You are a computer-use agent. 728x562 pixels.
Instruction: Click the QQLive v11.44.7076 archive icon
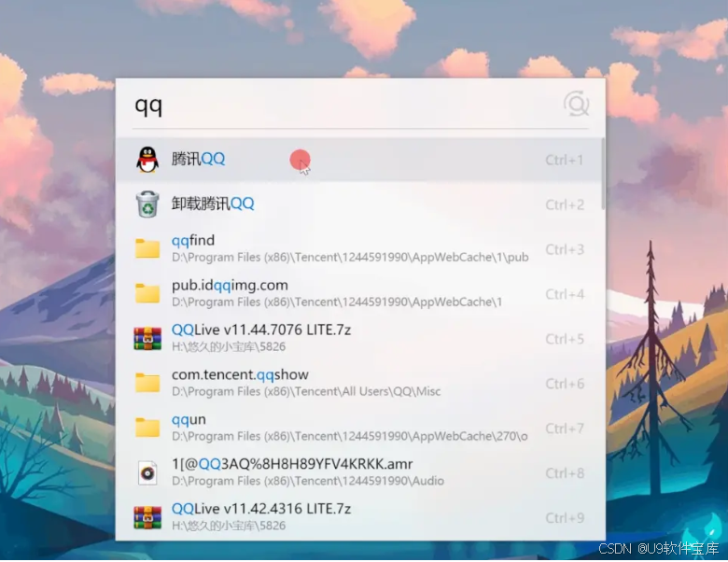(x=147, y=338)
